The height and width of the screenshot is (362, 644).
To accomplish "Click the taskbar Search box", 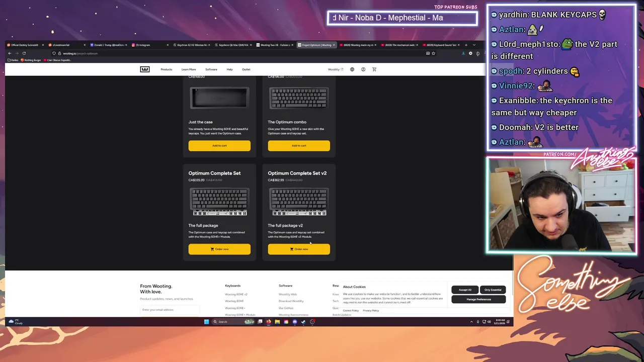I will click(x=233, y=322).
